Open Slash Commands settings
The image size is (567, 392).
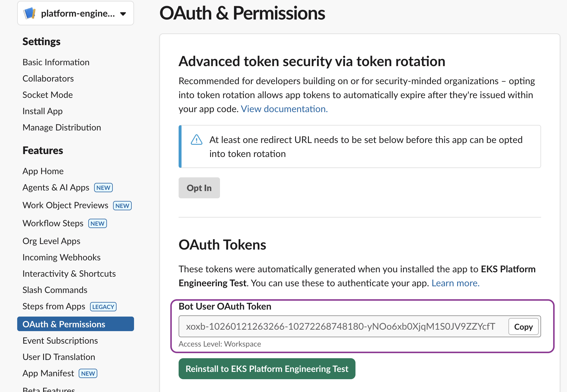55,290
